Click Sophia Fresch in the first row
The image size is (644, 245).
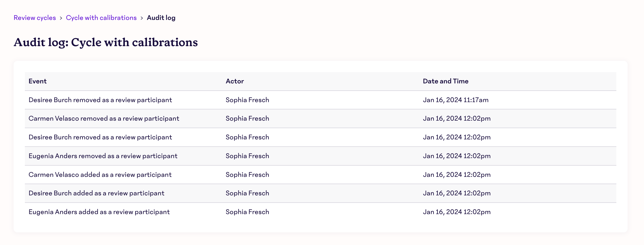click(247, 100)
